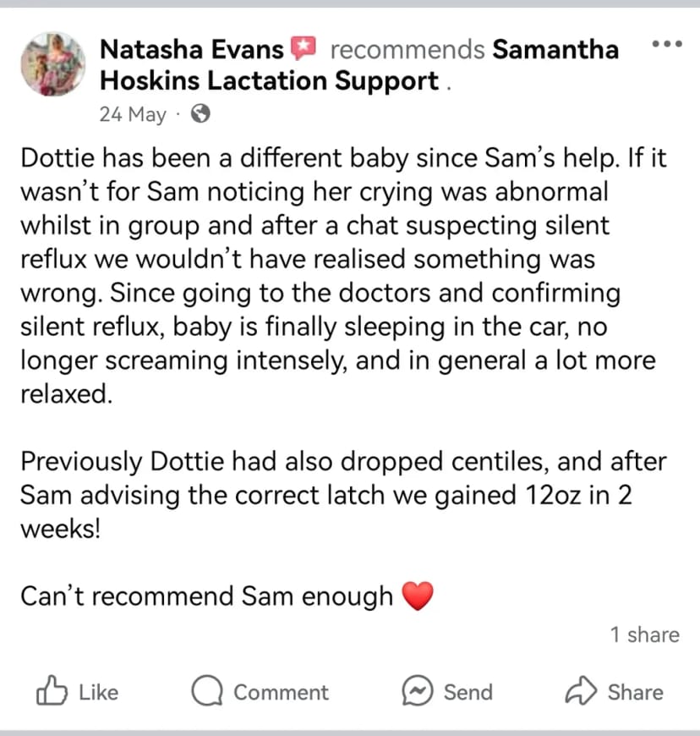Click the red heart emoji
Screen dimensions: 700x736
[418, 596]
